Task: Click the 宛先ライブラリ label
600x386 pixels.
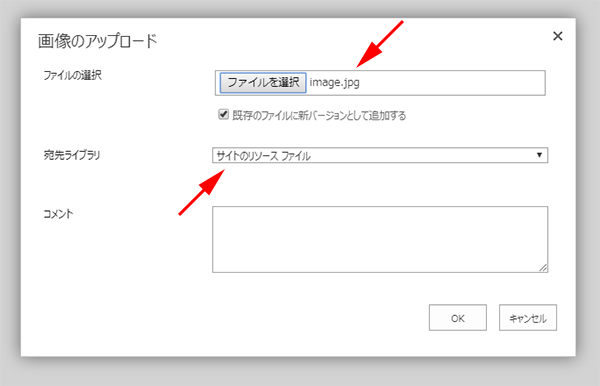Action: tap(72, 155)
